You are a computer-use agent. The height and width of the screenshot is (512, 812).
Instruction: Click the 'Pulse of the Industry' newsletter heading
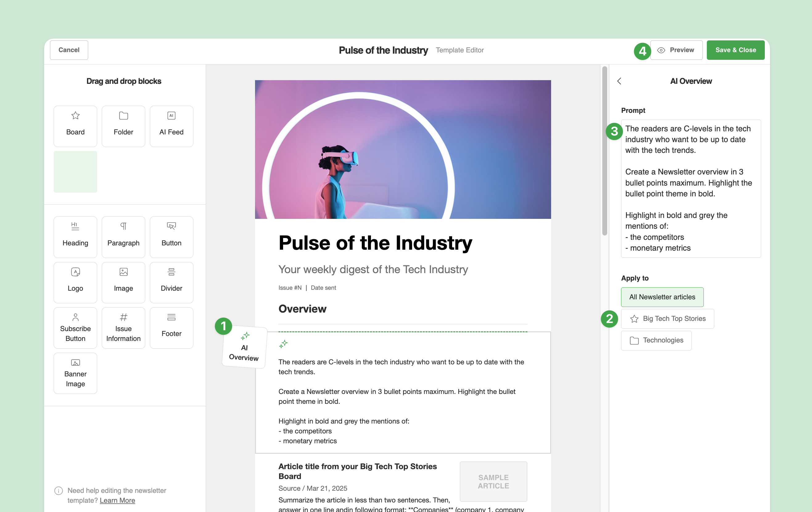click(375, 243)
